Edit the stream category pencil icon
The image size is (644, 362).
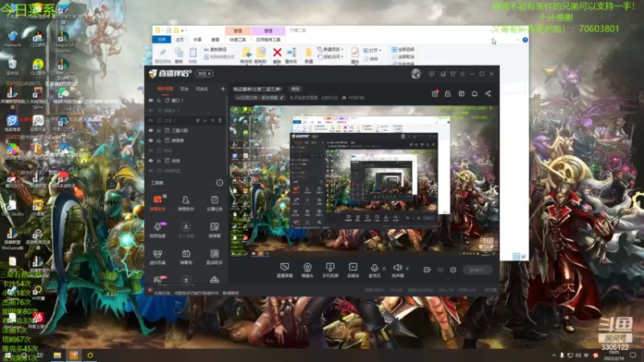coord(282,97)
